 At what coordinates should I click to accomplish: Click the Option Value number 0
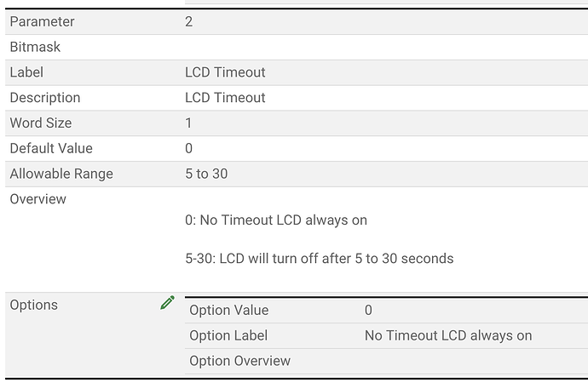[368, 311]
